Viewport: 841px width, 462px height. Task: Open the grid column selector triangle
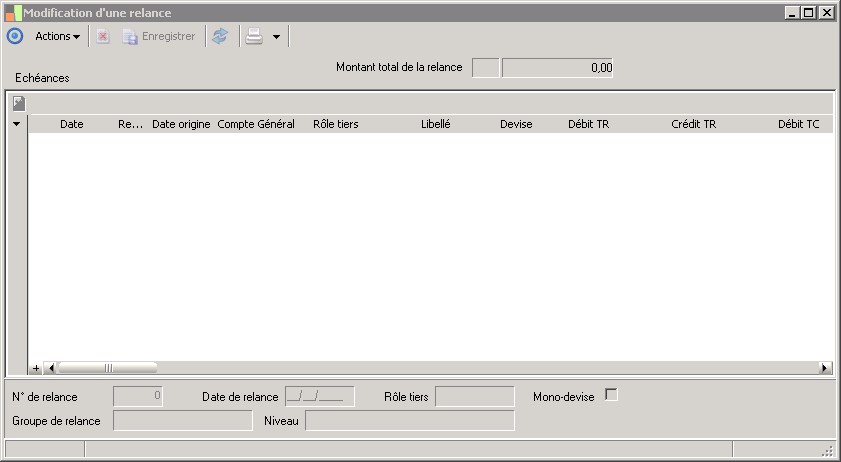pos(17,124)
